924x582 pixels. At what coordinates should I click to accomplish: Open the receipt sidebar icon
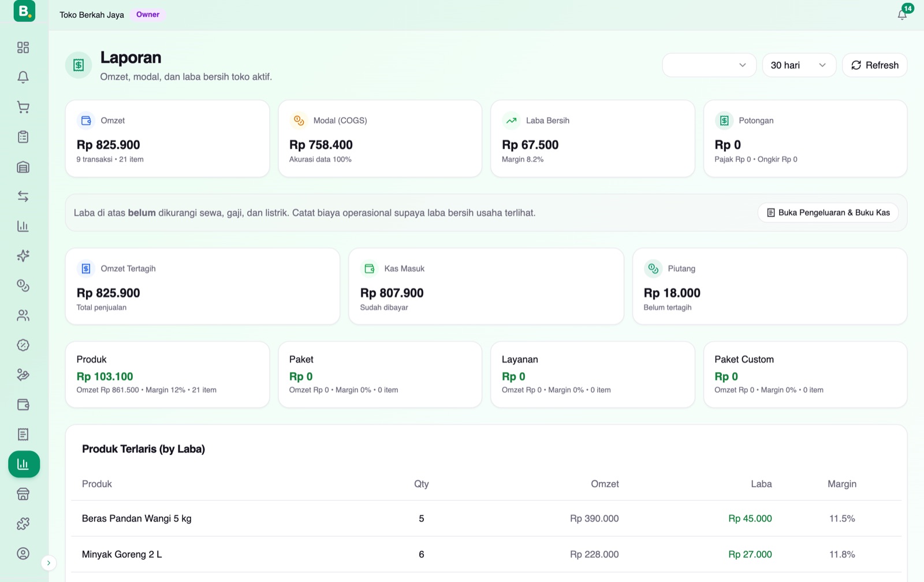point(23,435)
